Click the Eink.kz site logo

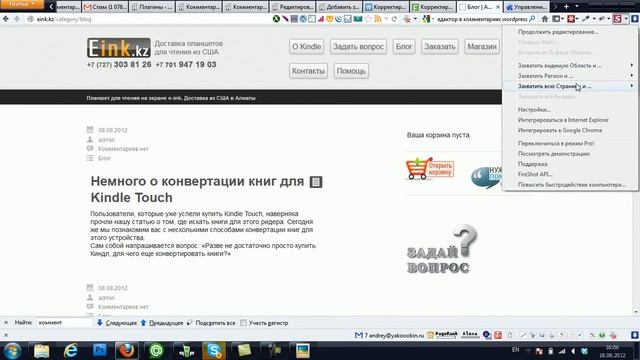tap(119, 48)
